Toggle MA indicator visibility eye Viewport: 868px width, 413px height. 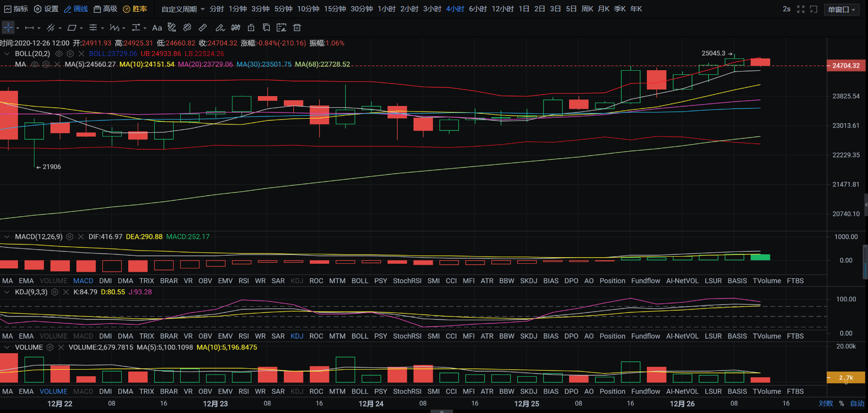(x=35, y=65)
